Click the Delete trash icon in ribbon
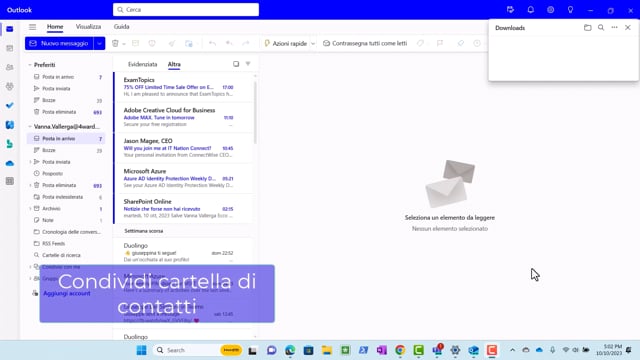This screenshot has height=360, width=640. point(115,43)
